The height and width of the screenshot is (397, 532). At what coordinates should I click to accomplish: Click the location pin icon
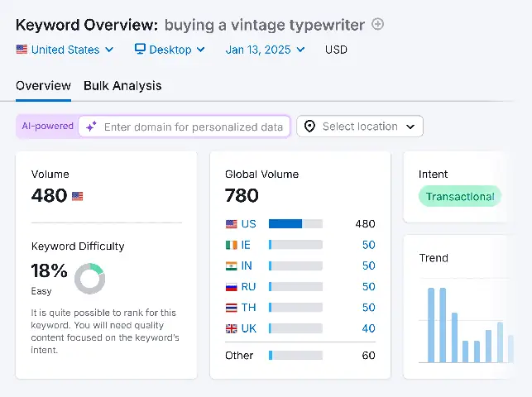click(x=309, y=127)
